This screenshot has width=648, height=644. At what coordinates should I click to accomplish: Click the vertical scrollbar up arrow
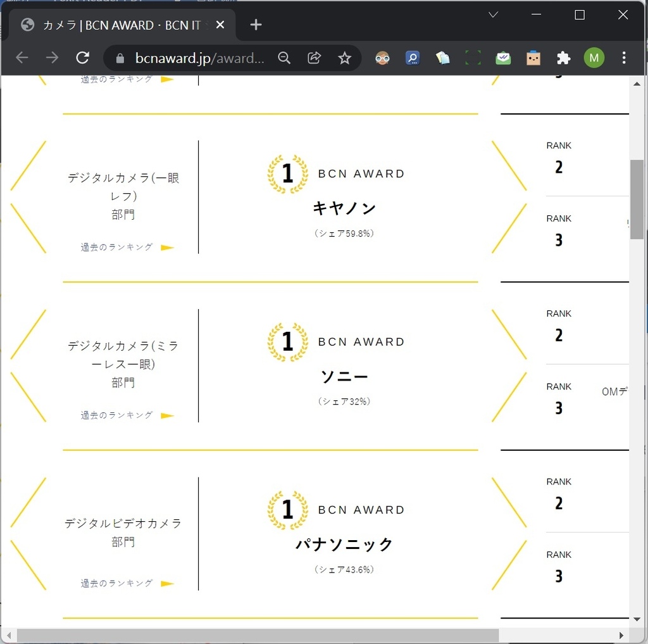tap(637, 84)
